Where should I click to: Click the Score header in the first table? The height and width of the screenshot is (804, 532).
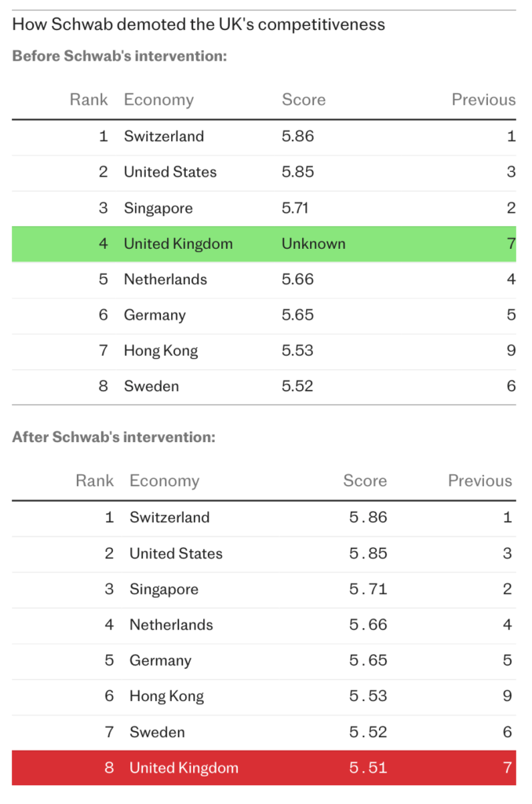304,100
